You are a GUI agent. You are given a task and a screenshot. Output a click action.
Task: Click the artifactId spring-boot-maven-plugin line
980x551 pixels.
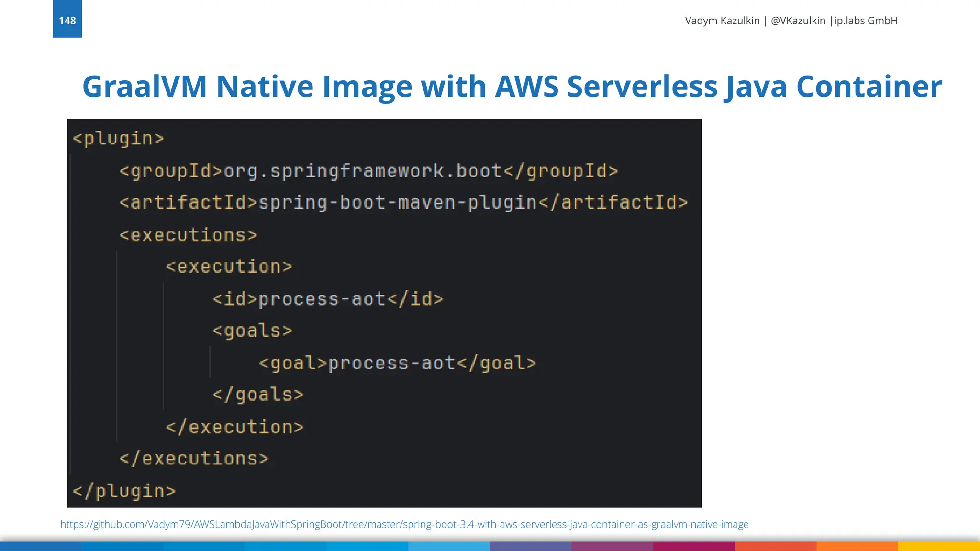click(x=403, y=202)
